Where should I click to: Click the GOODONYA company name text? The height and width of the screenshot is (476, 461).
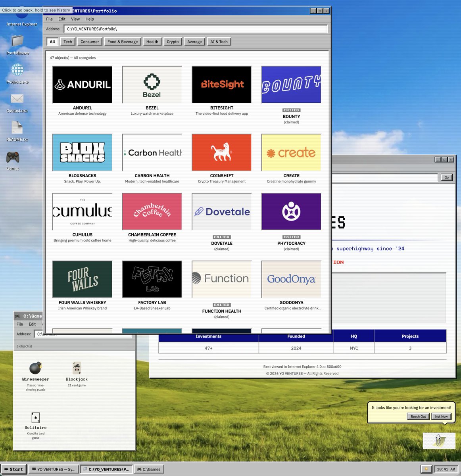point(291,303)
